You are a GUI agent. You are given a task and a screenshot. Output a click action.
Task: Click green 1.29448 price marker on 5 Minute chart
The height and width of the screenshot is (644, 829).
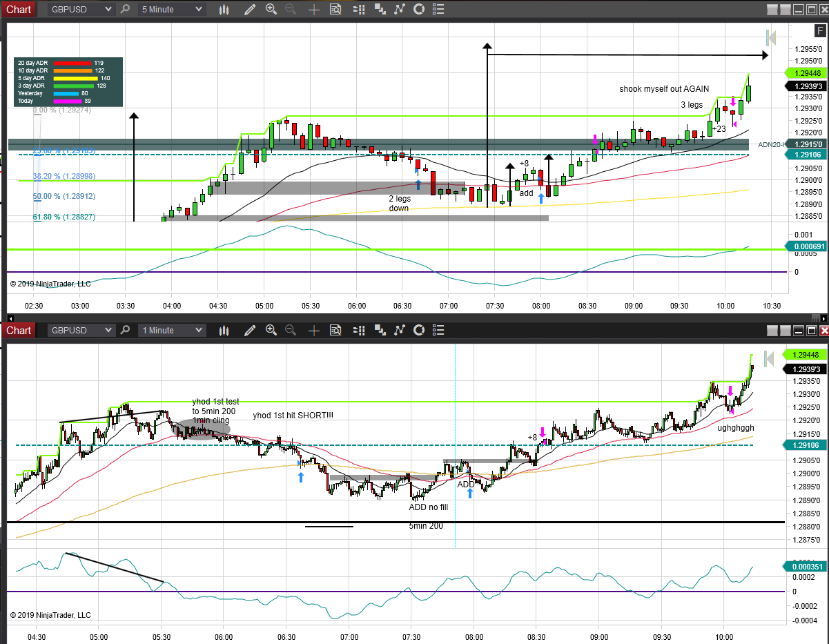(x=806, y=72)
